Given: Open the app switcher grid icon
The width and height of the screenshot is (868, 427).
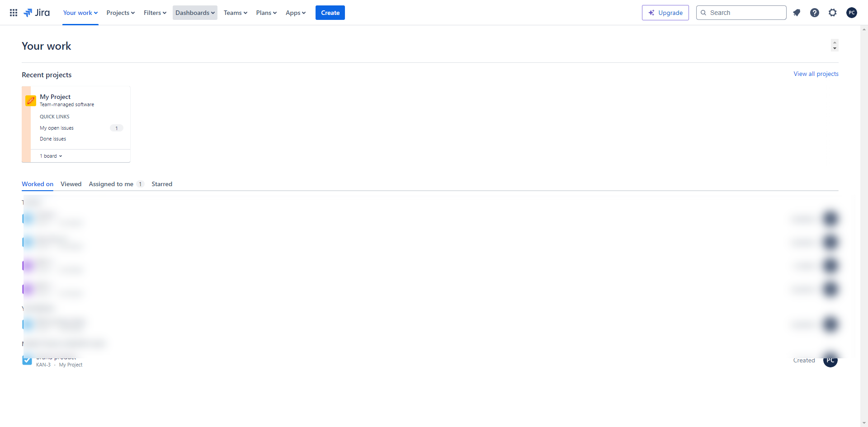Looking at the screenshot, I should click(14, 13).
